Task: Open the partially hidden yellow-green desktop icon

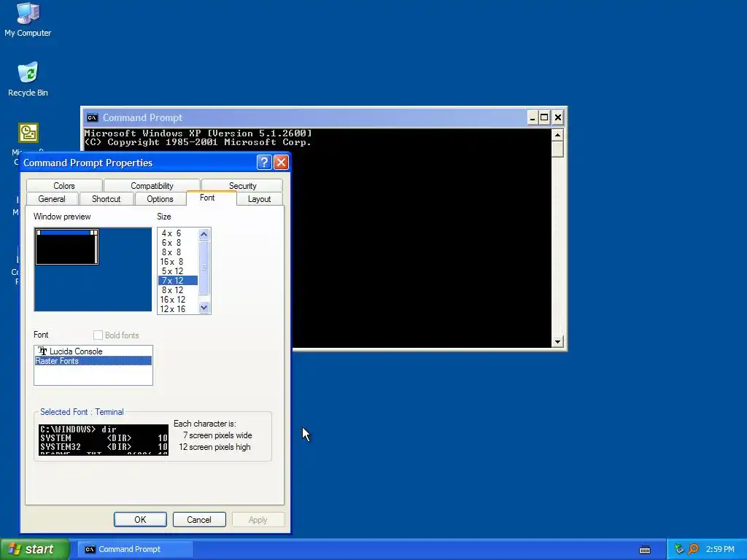Action: click(x=28, y=133)
